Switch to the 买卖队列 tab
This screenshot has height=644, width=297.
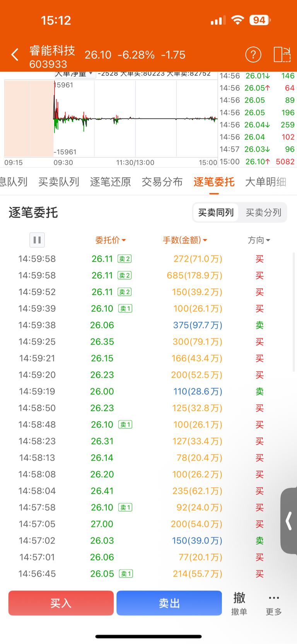(59, 182)
